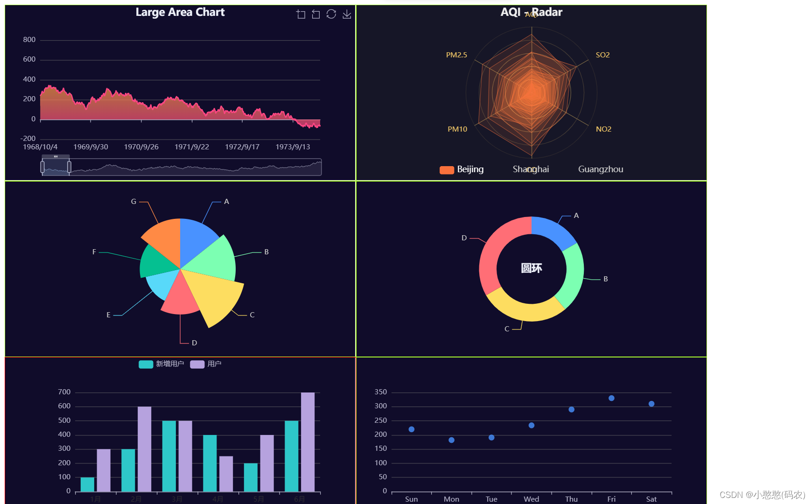
Task: Click the left handle of the data zoom slider
Action: (42, 166)
